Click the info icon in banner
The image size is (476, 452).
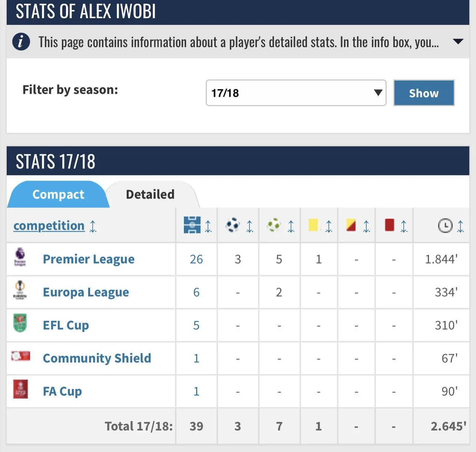[x=21, y=42]
